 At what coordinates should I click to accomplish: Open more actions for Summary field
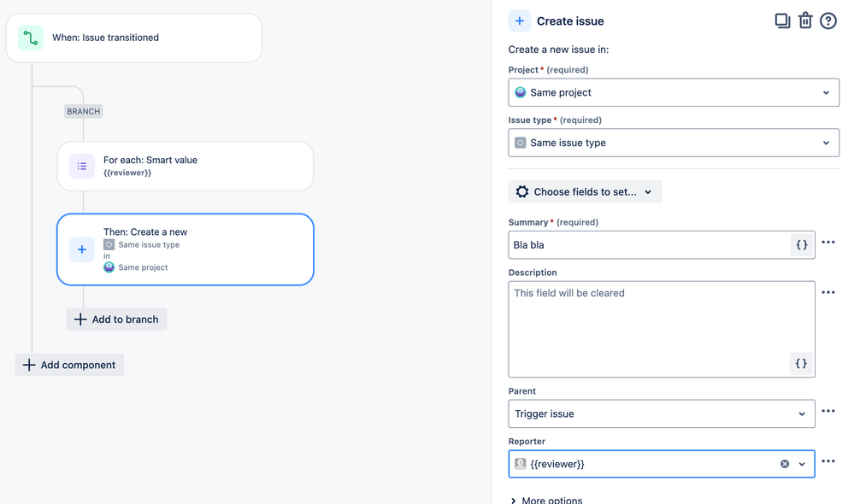828,243
